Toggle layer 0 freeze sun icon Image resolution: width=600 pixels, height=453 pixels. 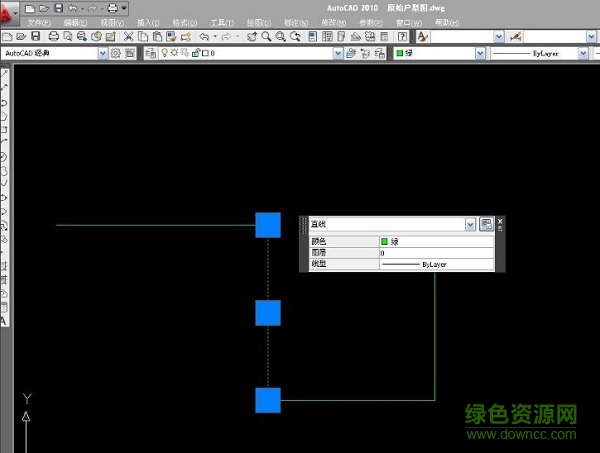click(174, 53)
